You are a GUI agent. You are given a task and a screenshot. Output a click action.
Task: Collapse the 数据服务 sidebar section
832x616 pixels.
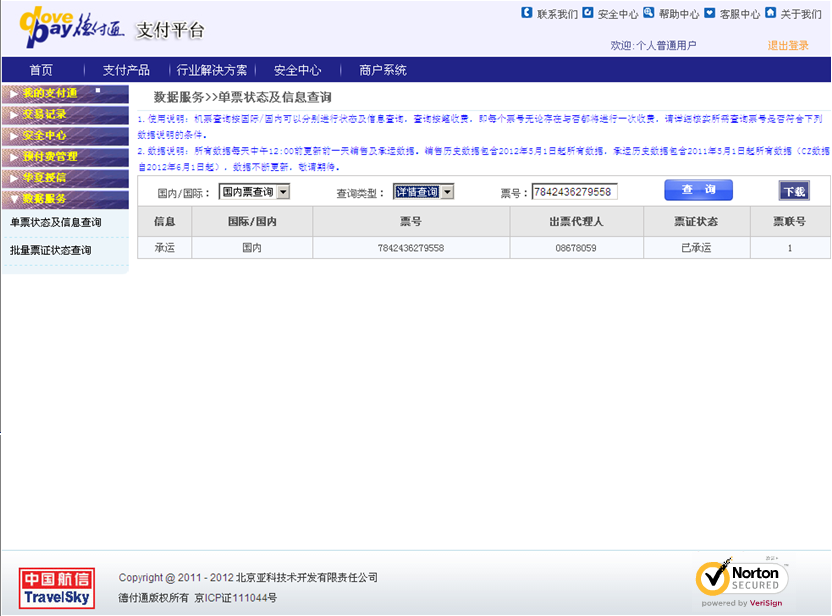tap(65, 199)
